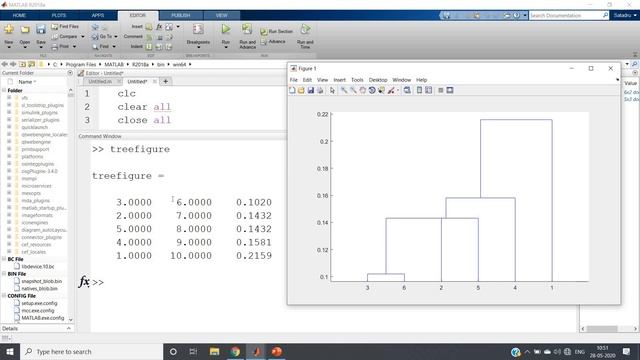Open the Print dropdown in the ribbon

pyautogui.click(x=74, y=47)
